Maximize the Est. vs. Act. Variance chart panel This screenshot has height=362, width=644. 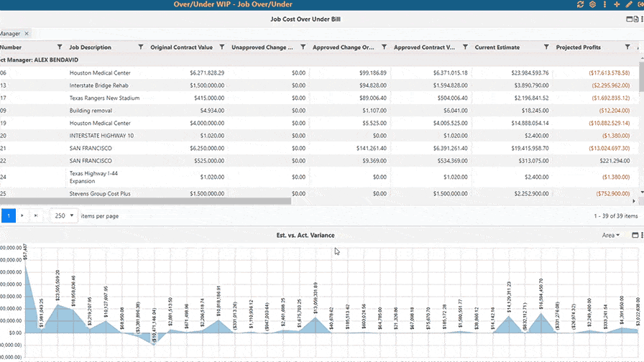[x=635, y=235]
